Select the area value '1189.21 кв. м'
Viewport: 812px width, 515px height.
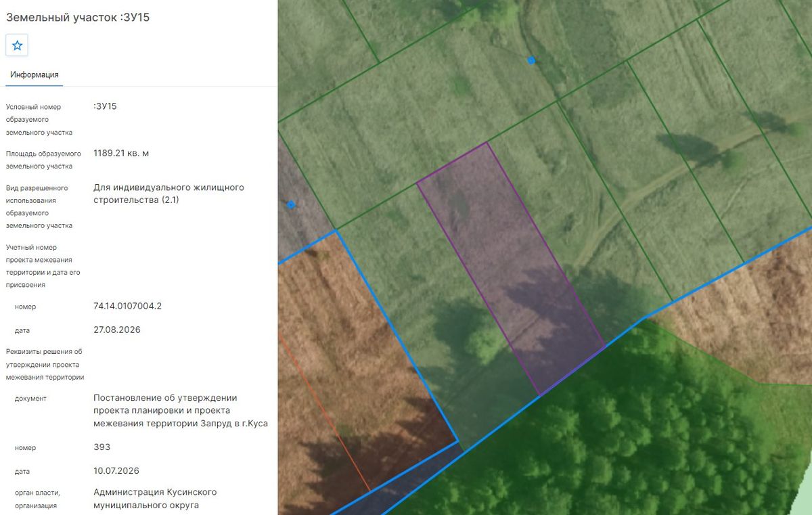[x=121, y=153]
